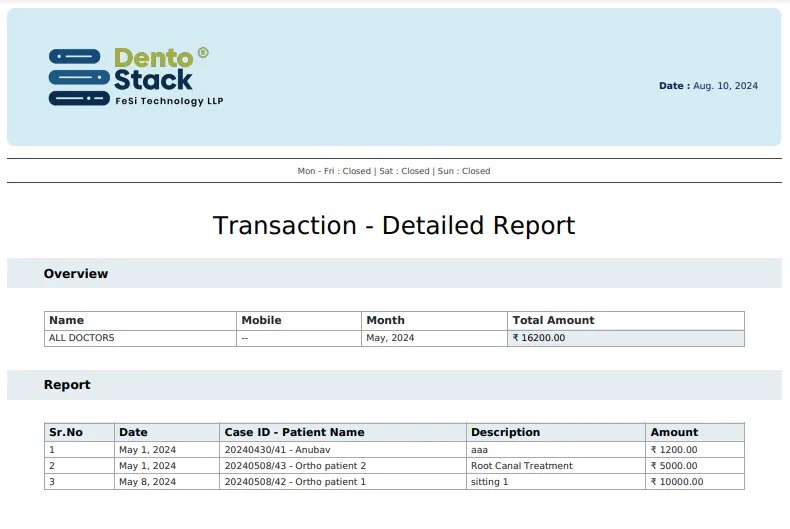The width and height of the screenshot is (790, 529).
Task: Click the Sr.No column header
Action: (66, 432)
